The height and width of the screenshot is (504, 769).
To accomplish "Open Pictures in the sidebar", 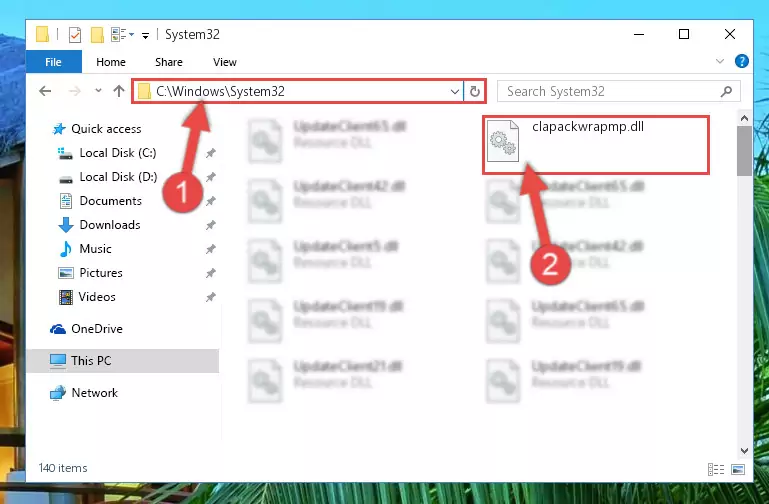I will (101, 273).
